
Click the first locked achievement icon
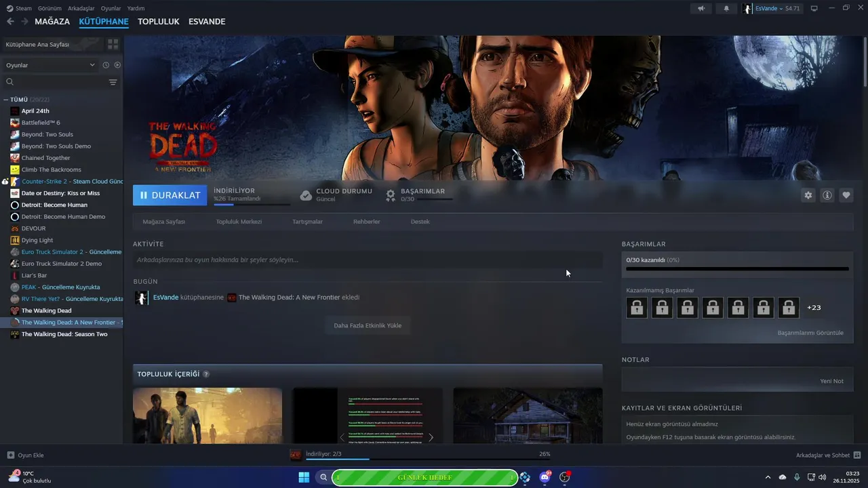[x=637, y=308]
